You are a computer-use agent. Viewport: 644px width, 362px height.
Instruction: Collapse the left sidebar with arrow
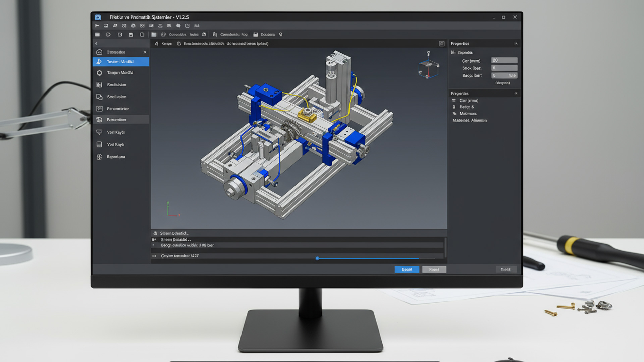point(96,44)
